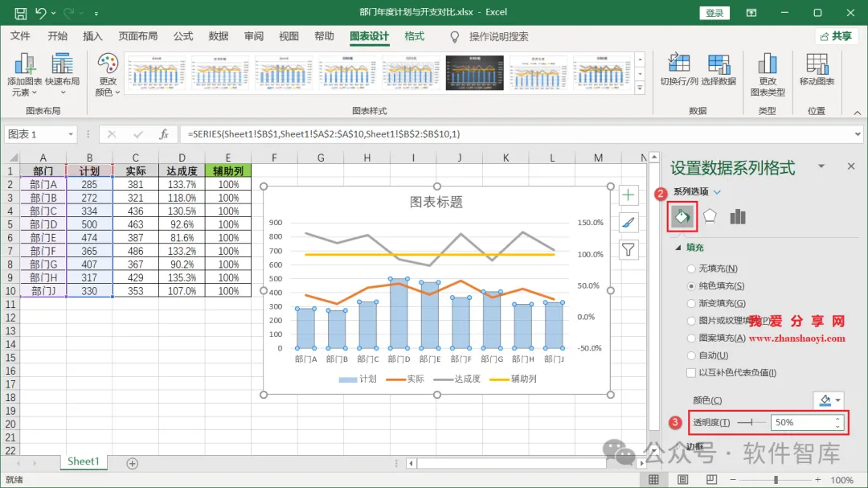
Task: Click the 透明度 transparency slider
Action: pos(751,423)
